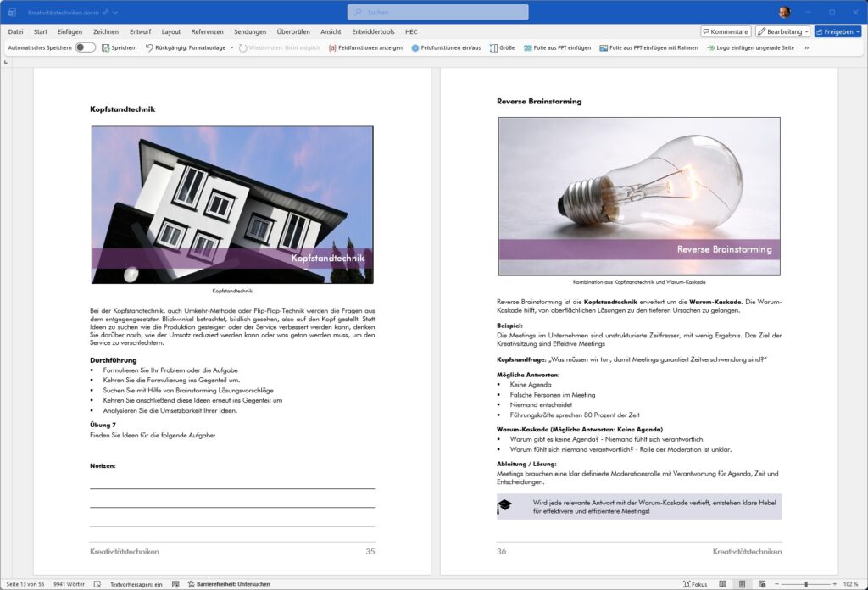
Task: Click Folie aus PPT einfügen mit Rahmen
Action: pos(648,47)
